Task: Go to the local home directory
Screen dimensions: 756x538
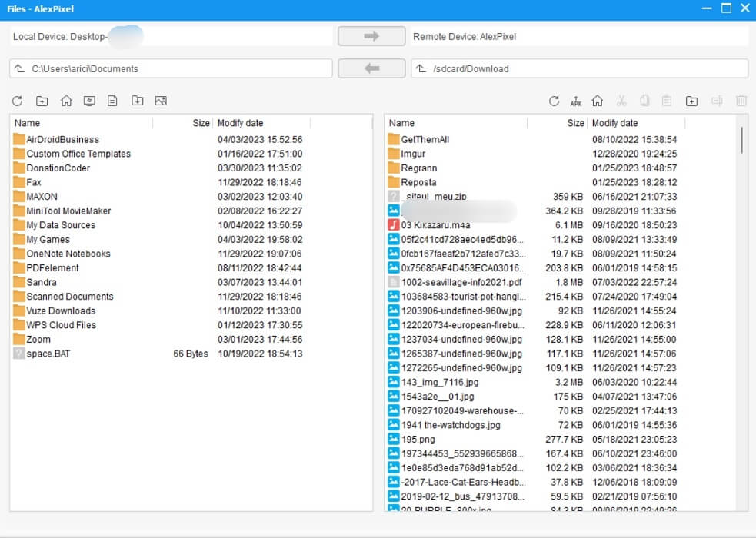Action: coord(66,101)
